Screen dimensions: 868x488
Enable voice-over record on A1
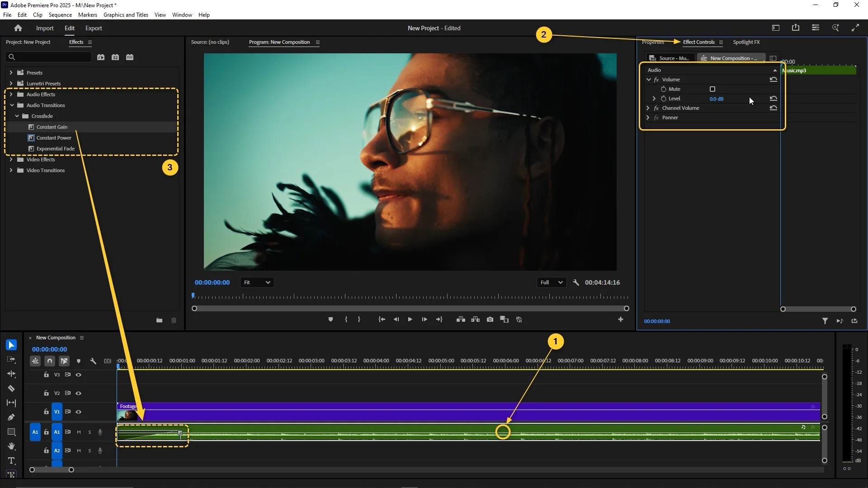pyautogui.click(x=100, y=432)
